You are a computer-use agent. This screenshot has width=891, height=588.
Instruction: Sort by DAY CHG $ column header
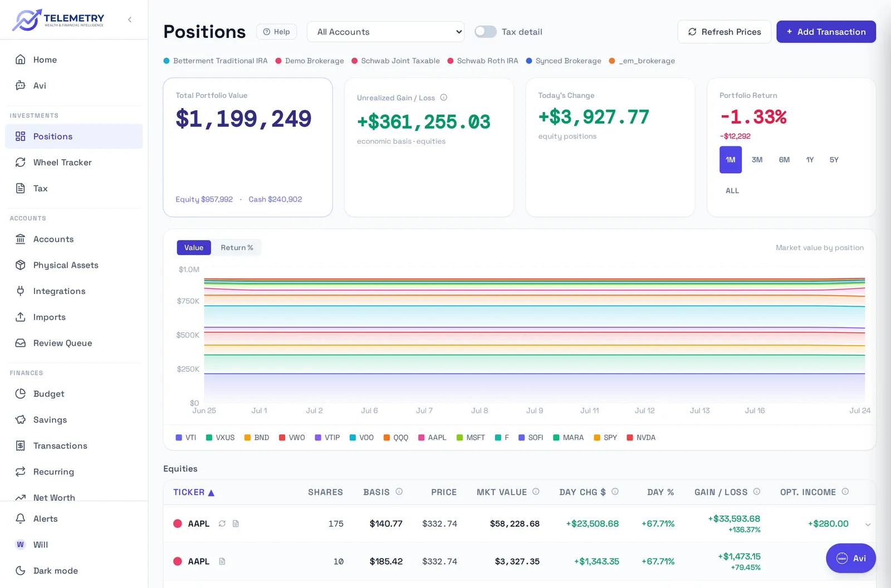pos(582,492)
